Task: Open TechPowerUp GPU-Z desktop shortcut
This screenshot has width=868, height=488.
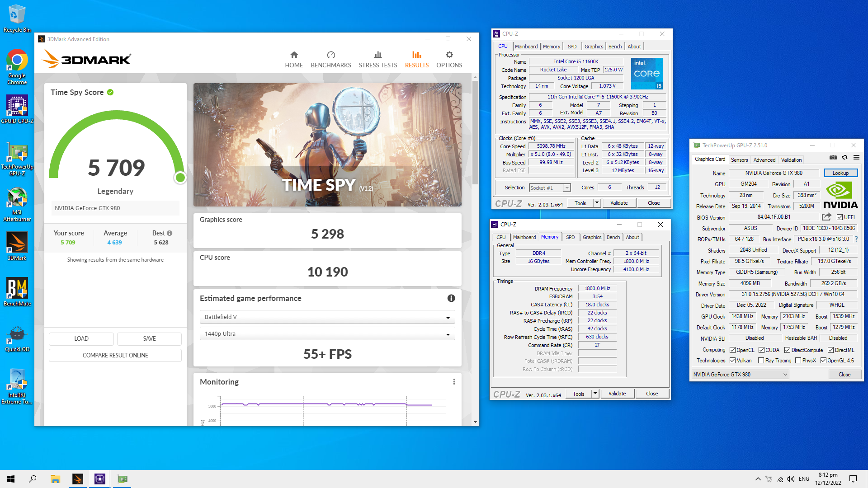Action: 17,159
